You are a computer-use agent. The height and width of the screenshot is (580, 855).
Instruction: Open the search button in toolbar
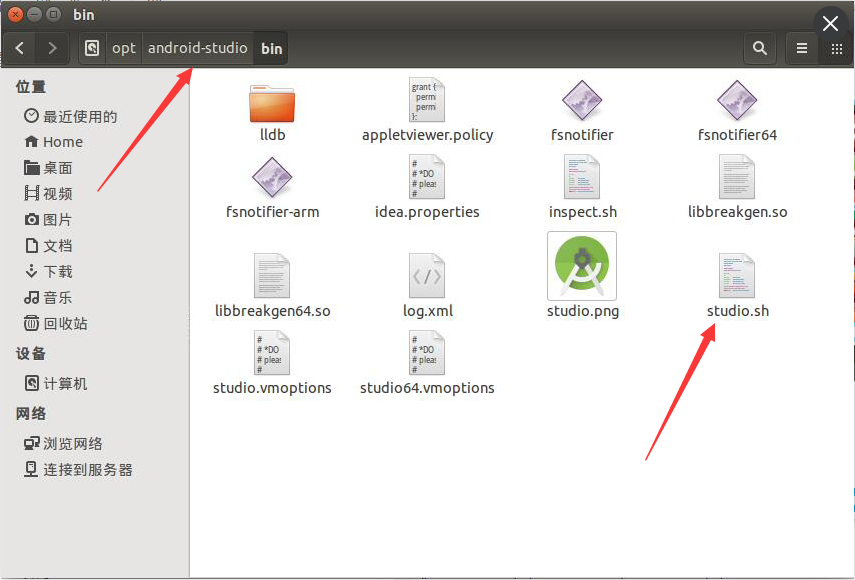pyautogui.click(x=760, y=48)
